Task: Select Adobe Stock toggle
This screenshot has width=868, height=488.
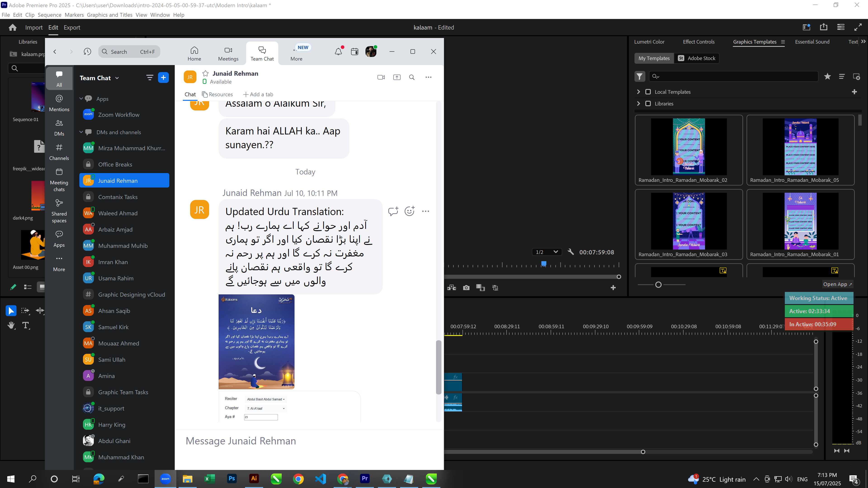Action: click(x=696, y=58)
